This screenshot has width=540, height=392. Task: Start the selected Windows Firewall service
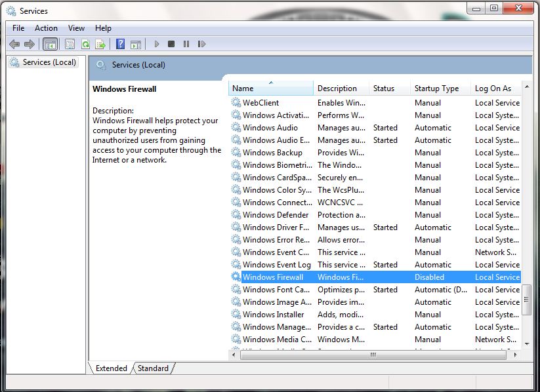pos(156,44)
